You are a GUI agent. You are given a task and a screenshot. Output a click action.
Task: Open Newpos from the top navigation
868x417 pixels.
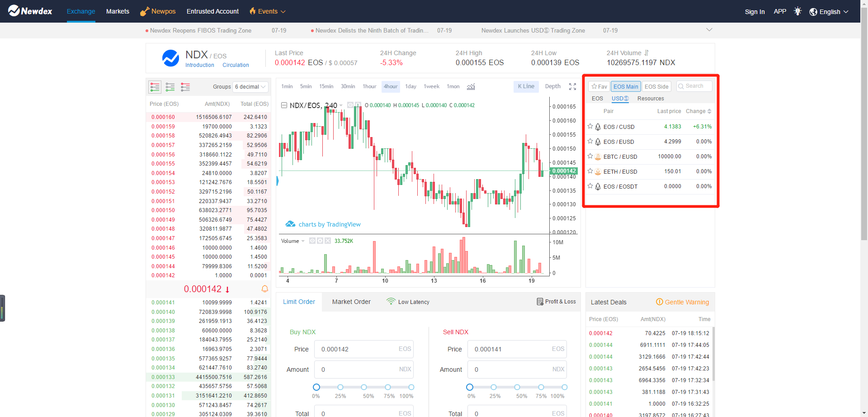(158, 11)
